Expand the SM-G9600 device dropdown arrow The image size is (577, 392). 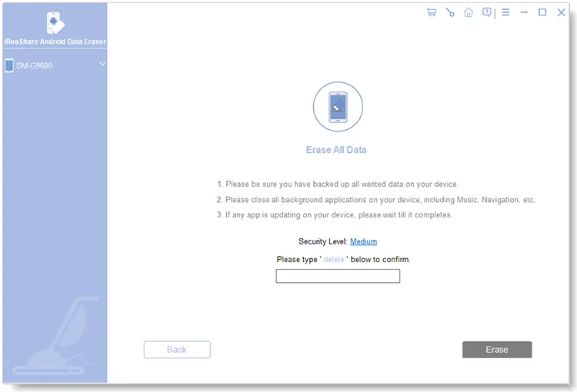102,65
